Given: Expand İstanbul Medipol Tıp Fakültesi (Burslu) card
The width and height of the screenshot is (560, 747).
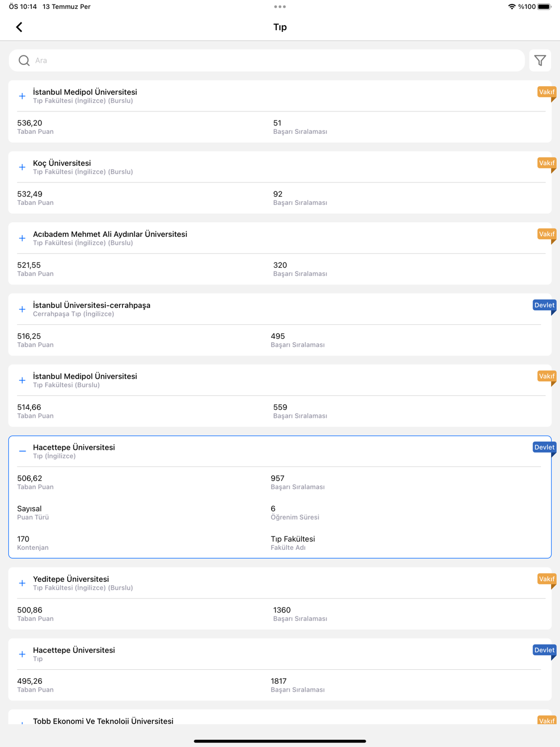Looking at the screenshot, I should (x=22, y=381).
